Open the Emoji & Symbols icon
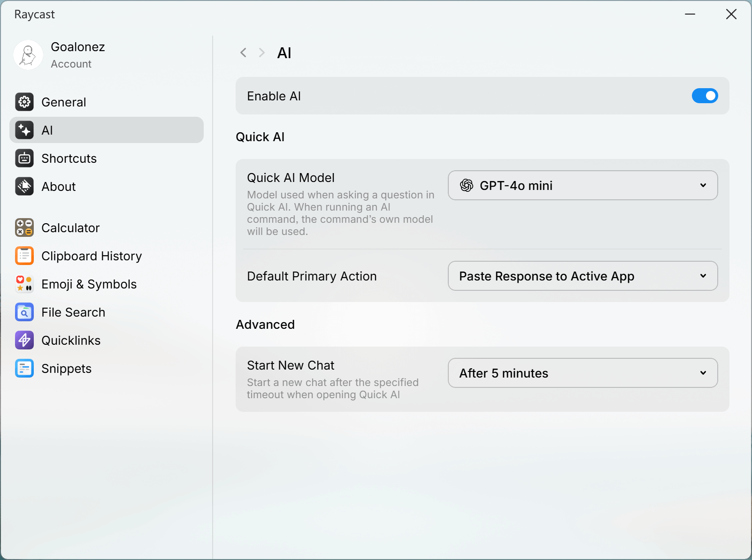 point(24,284)
